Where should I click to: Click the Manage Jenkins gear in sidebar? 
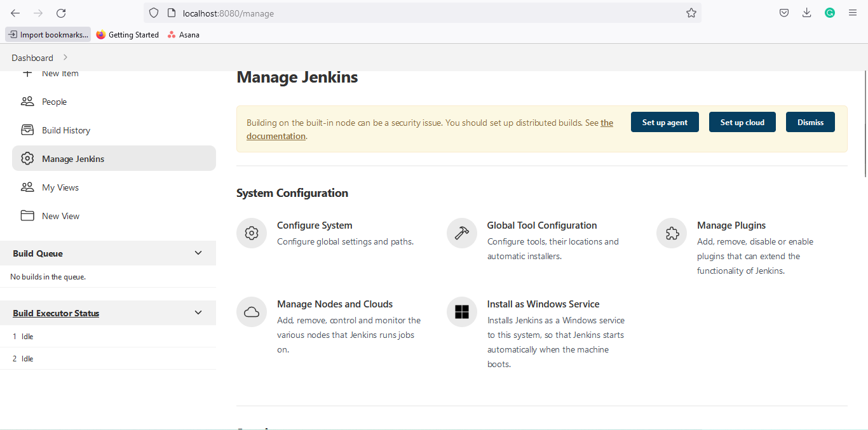click(x=27, y=158)
